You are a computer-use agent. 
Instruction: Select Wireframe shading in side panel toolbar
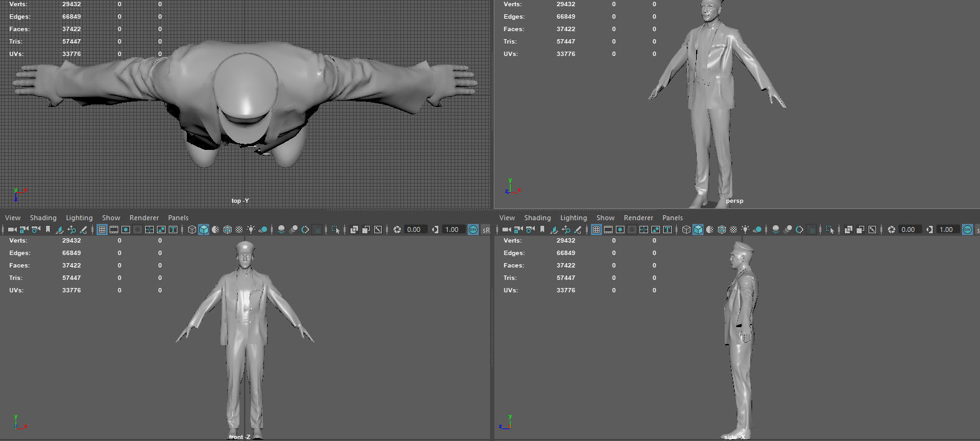(x=686, y=230)
